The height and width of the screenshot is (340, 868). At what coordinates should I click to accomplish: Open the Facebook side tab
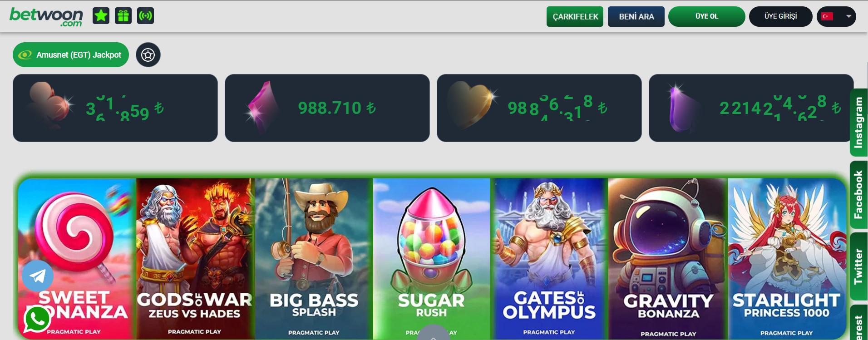click(x=858, y=195)
